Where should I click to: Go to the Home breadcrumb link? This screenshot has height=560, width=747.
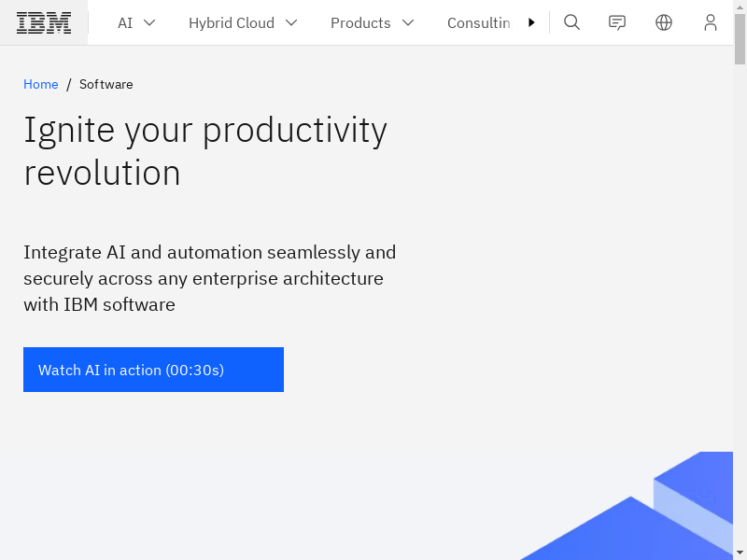click(40, 84)
